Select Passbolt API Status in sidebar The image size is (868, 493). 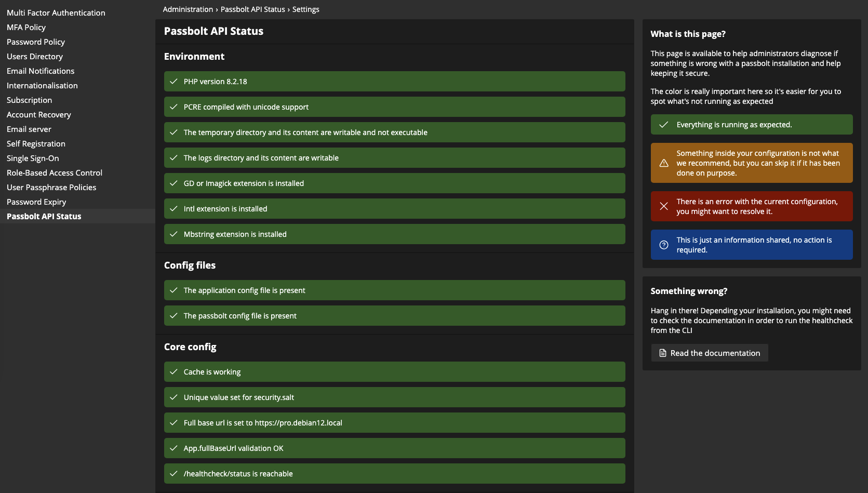[44, 216]
